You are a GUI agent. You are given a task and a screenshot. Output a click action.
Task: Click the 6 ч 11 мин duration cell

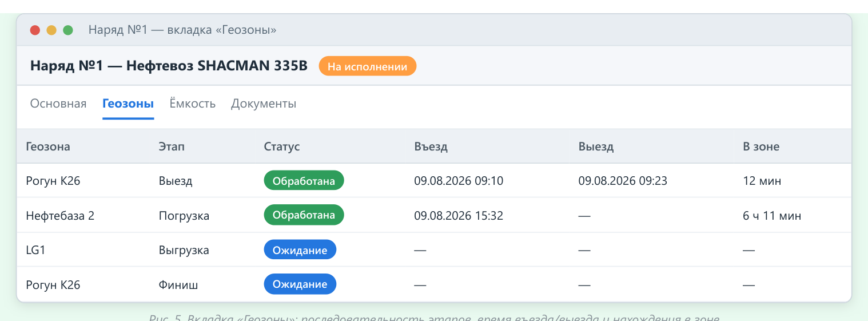(772, 216)
